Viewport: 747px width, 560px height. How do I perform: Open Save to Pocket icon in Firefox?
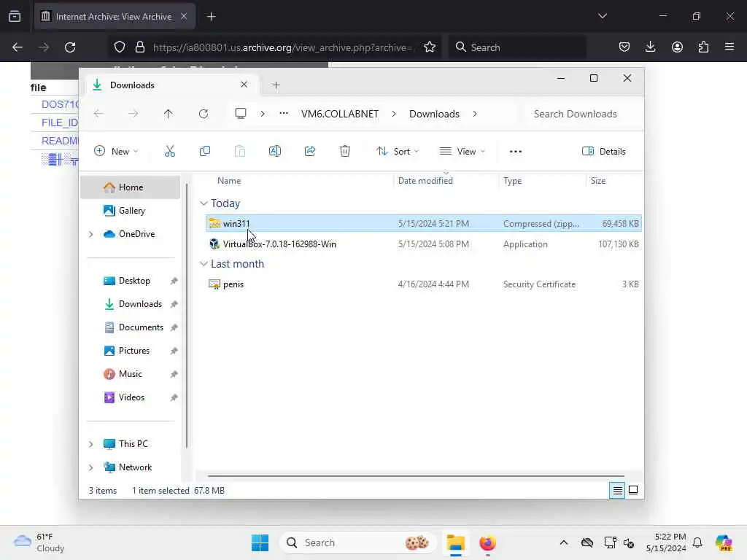click(x=624, y=47)
